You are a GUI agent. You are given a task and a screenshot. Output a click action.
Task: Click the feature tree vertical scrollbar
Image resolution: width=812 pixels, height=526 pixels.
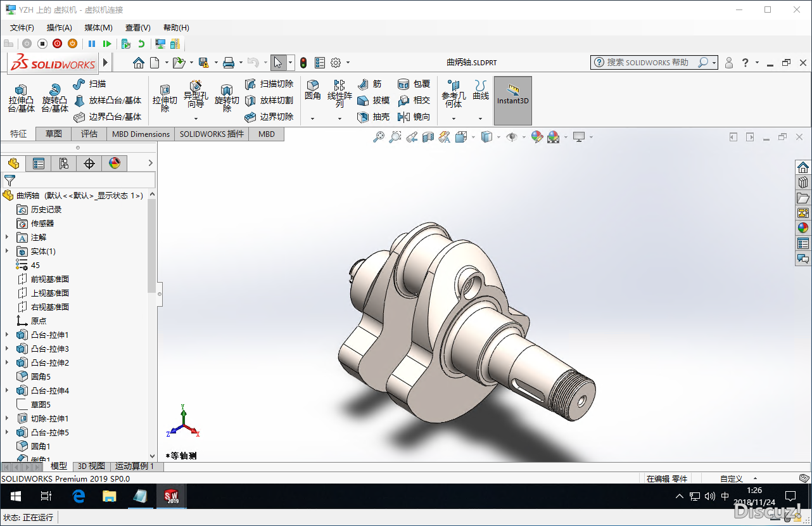pyautogui.click(x=152, y=247)
